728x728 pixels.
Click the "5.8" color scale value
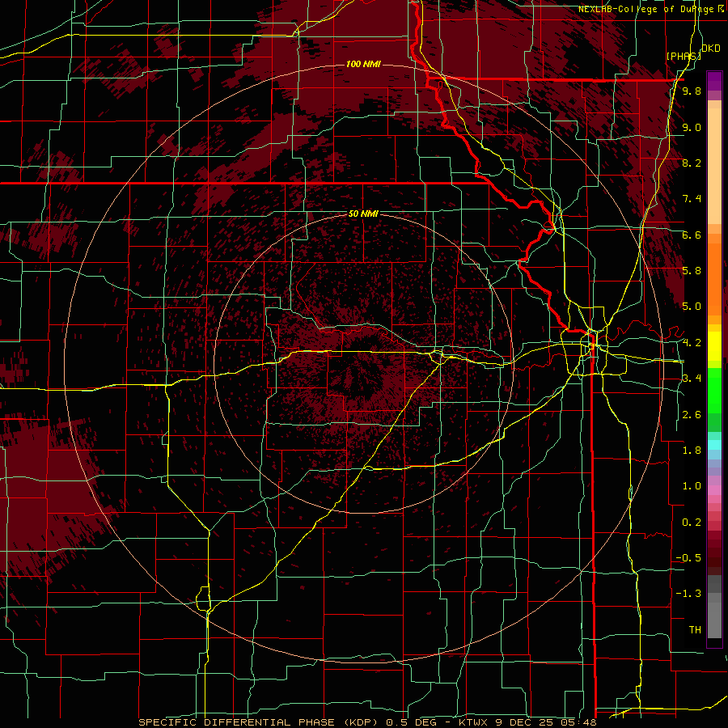692,271
